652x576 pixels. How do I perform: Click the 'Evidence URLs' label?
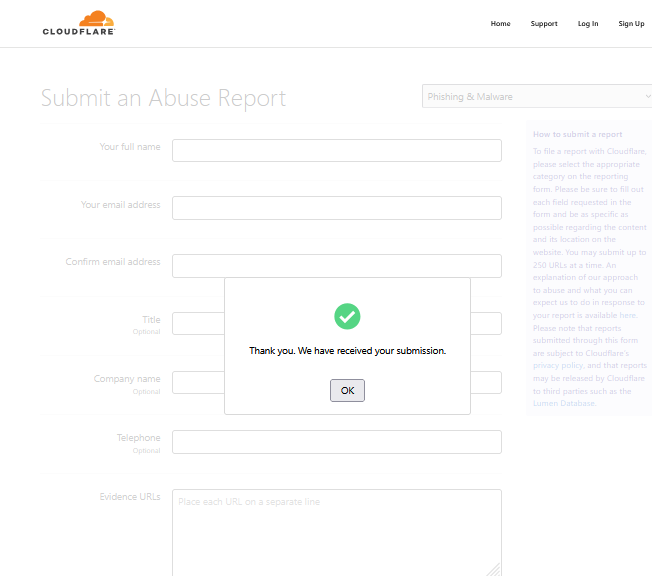130,497
